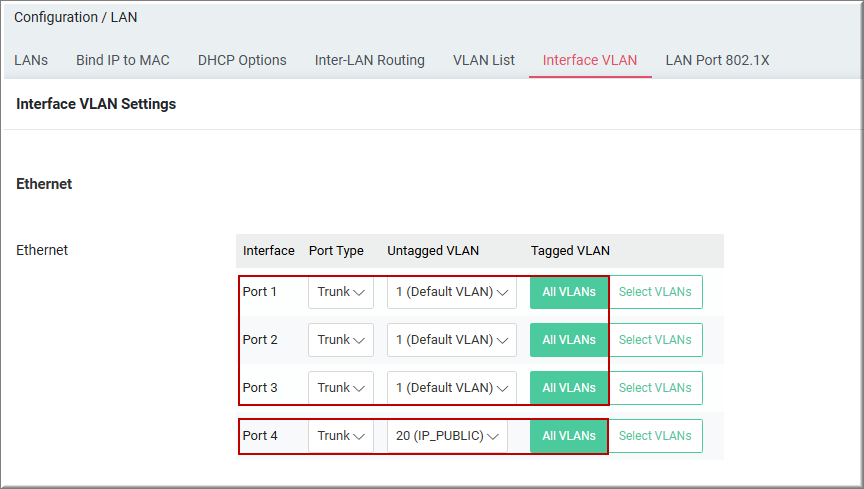Switch to the VLAN List tab
Screen dimensions: 864x489
(x=484, y=60)
